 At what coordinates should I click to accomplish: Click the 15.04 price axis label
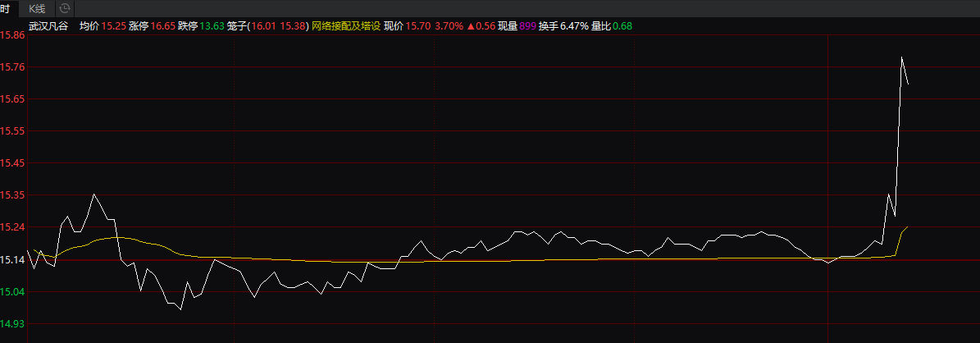click(12, 291)
